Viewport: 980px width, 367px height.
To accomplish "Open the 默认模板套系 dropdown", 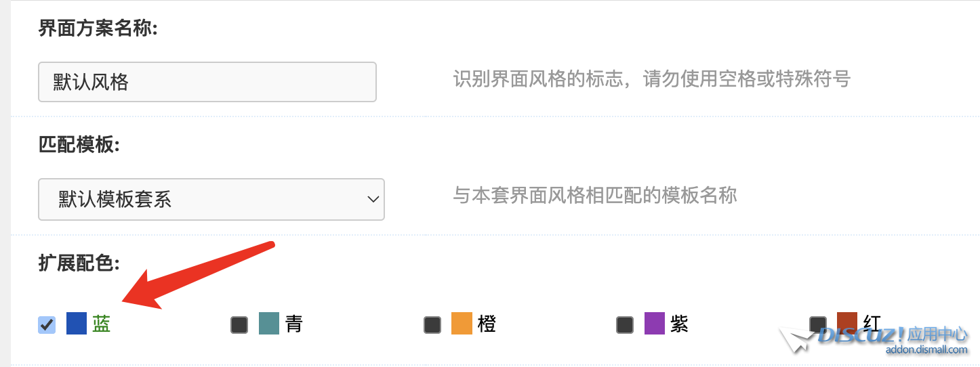I will 211,199.
